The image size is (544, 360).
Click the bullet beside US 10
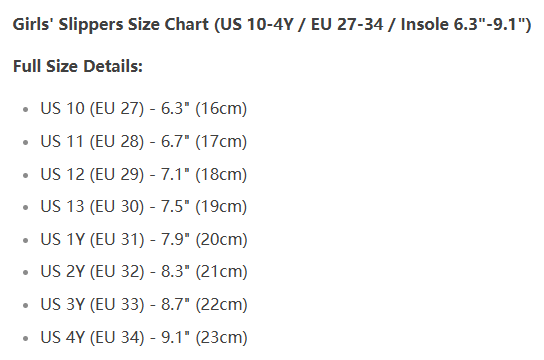click(25, 110)
